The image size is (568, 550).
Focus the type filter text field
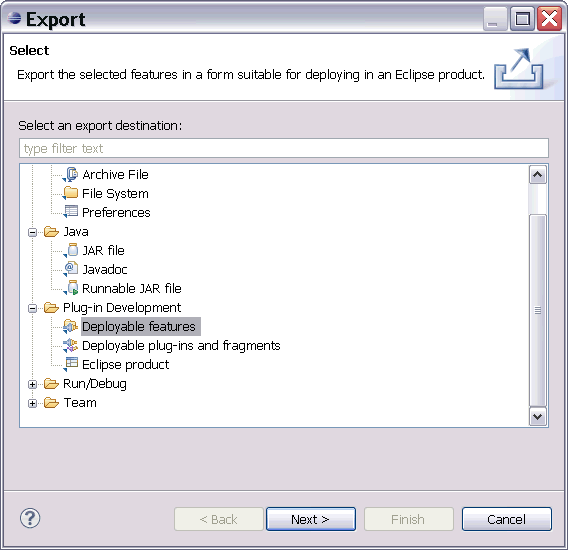tap(284, 148)
